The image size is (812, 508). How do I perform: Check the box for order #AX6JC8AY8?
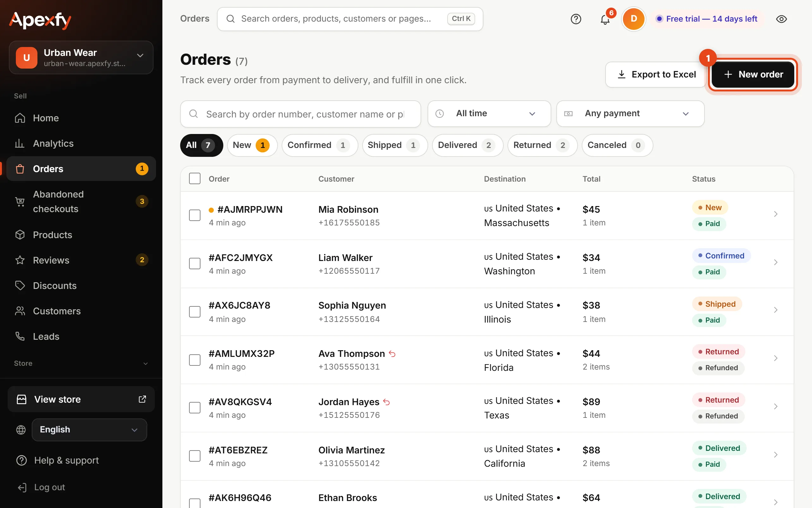point(195,312)
